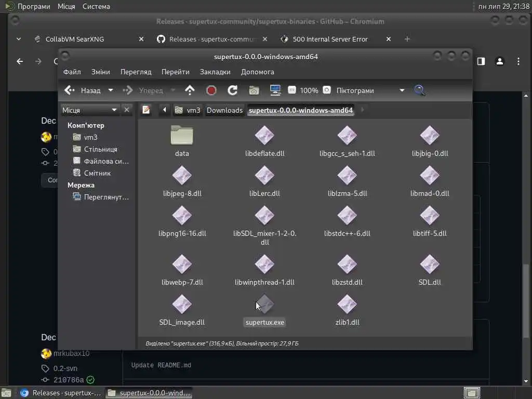Toggle Chromium side panel icon
This screenshot has width=532, height=399.
[x=481, y=61]
